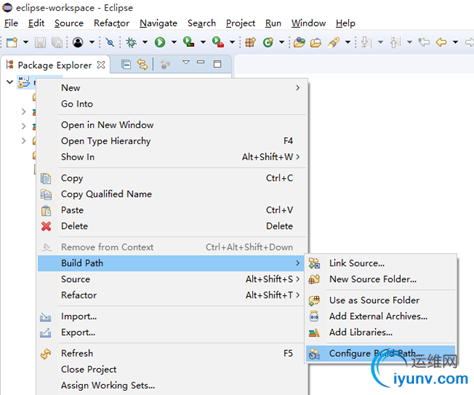Open the Window menu
Screen dimensions: 474x395
click(x=308, y=23)
